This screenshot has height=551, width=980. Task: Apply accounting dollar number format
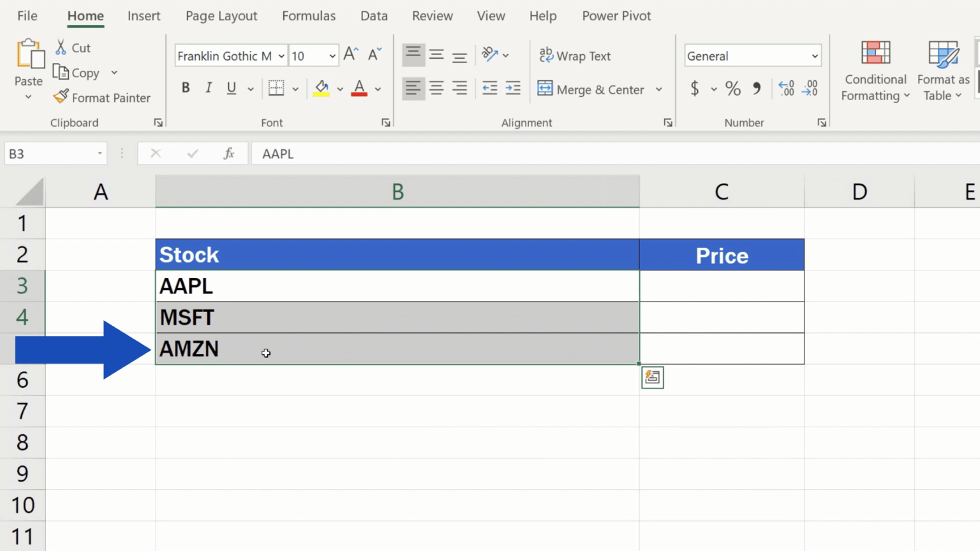pyautogui.click(x=695, y=88)
